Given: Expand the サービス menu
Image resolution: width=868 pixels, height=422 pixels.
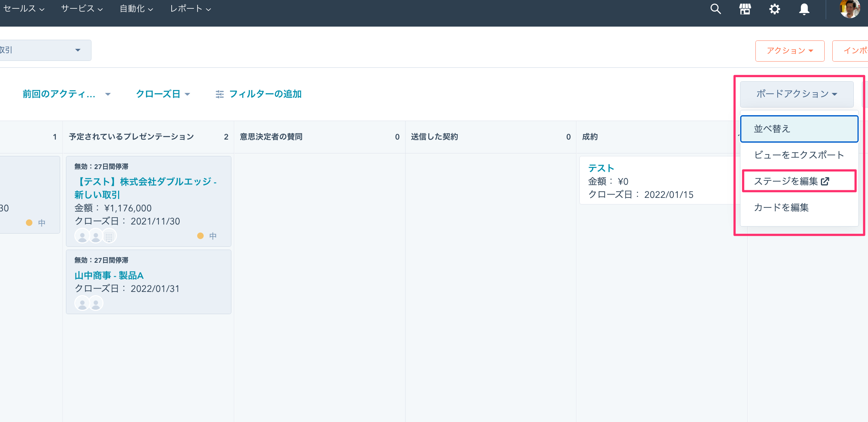Looking at the screenshot, I should pos(82,9).
